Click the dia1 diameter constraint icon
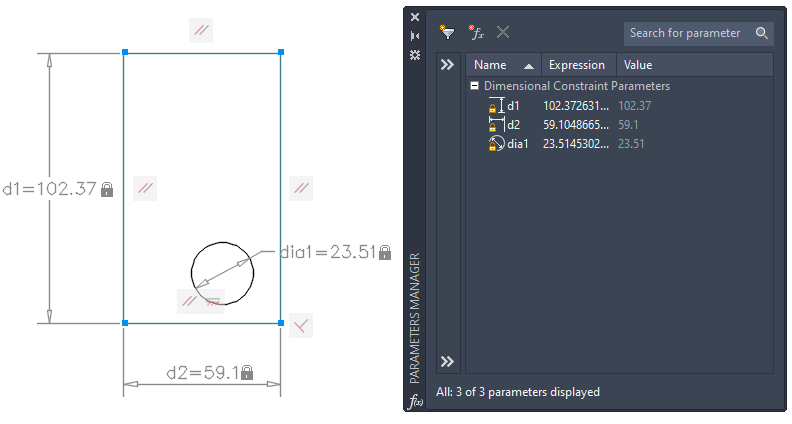792x424 pixels. (497, 144)
